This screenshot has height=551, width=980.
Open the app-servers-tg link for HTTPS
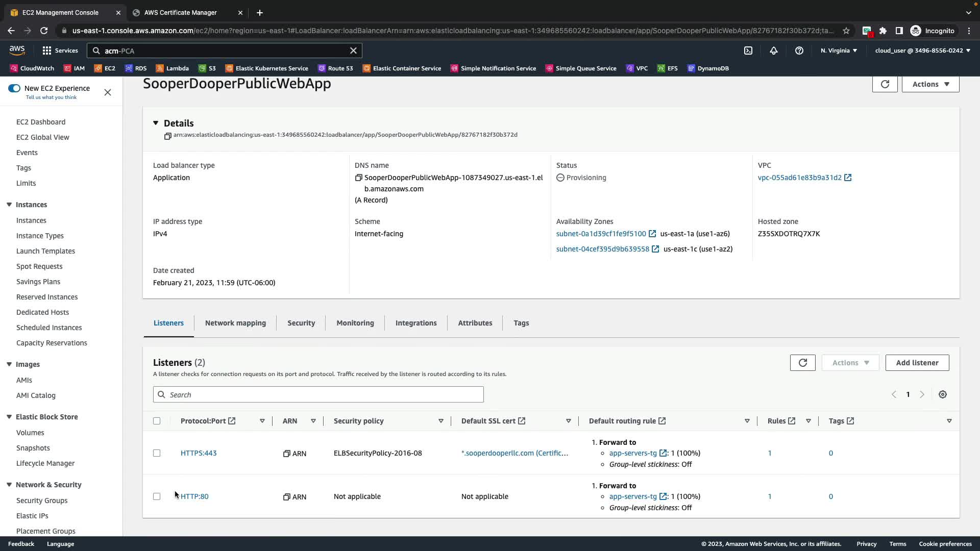point(633,453)
